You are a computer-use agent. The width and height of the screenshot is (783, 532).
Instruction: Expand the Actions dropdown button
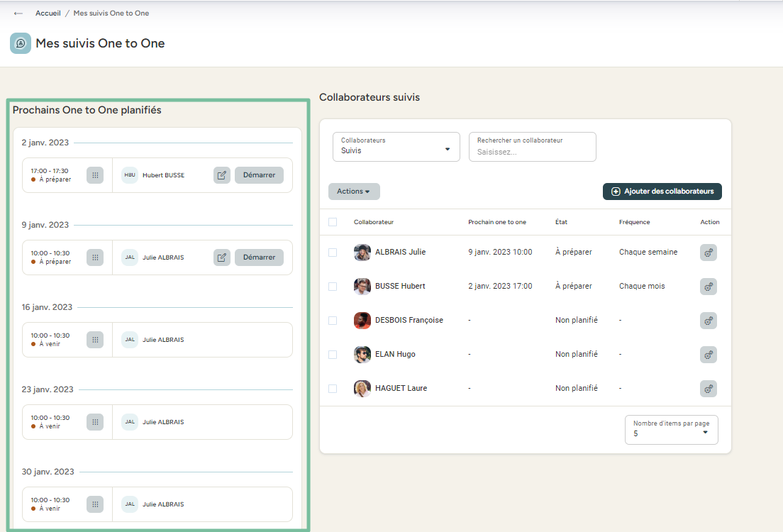pos(354,192)
